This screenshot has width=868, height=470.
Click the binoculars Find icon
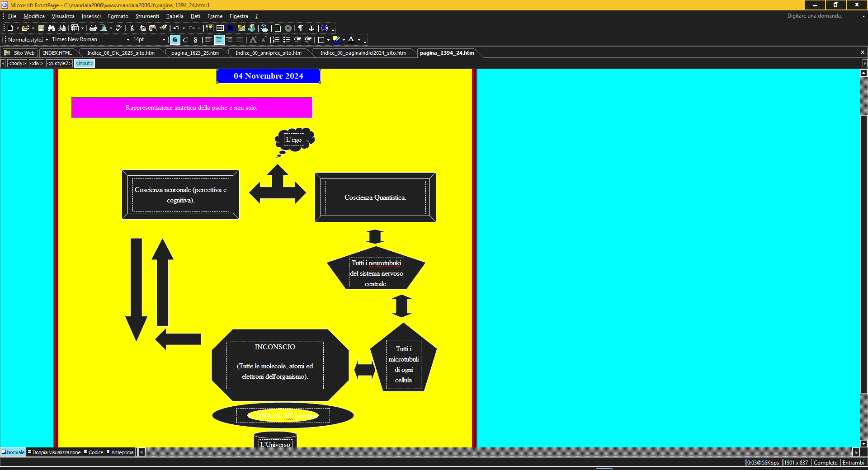point(51,28)
